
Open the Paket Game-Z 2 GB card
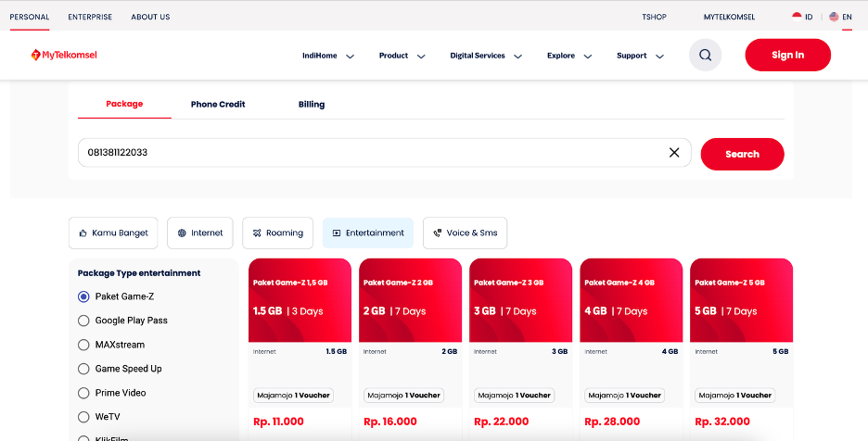(x=410, y=300)
